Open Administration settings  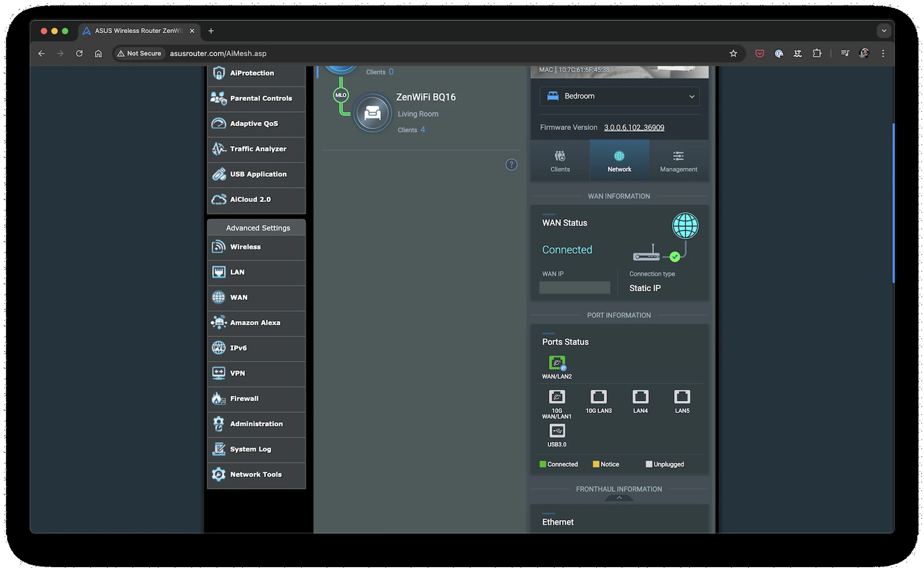(x=256, y=424)
